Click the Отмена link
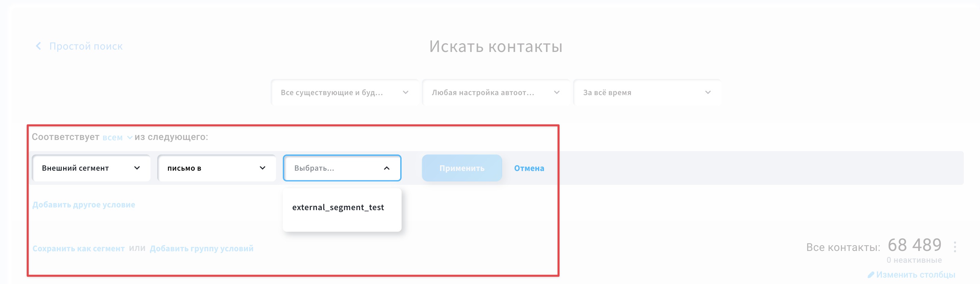Screen dimensions: 980x284 click(x=529, y=168)
